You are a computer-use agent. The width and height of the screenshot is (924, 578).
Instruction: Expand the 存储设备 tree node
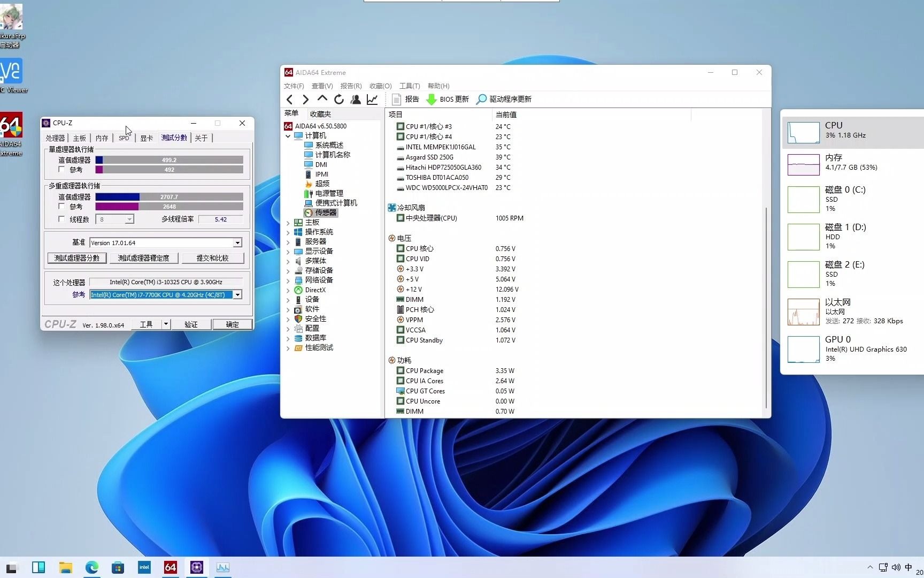[288, 271]
